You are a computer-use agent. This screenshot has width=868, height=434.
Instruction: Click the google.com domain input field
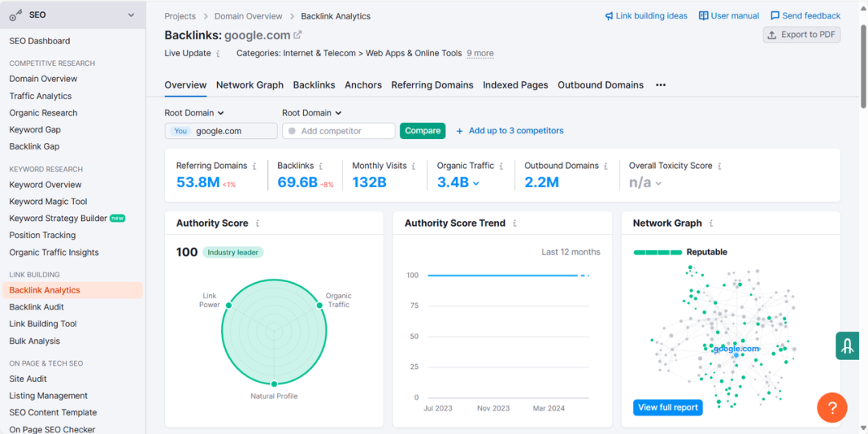click(x=221, y=131)
